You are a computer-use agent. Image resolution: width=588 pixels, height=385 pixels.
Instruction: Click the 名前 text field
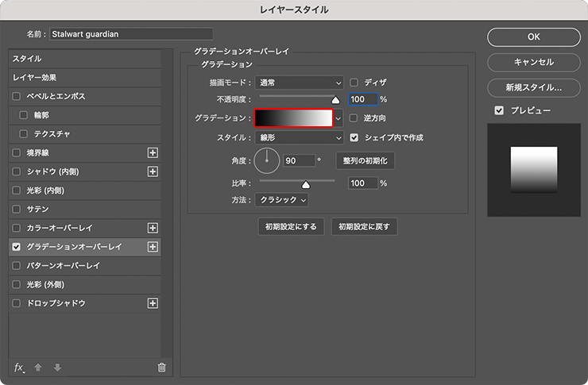tap(131, 34)
